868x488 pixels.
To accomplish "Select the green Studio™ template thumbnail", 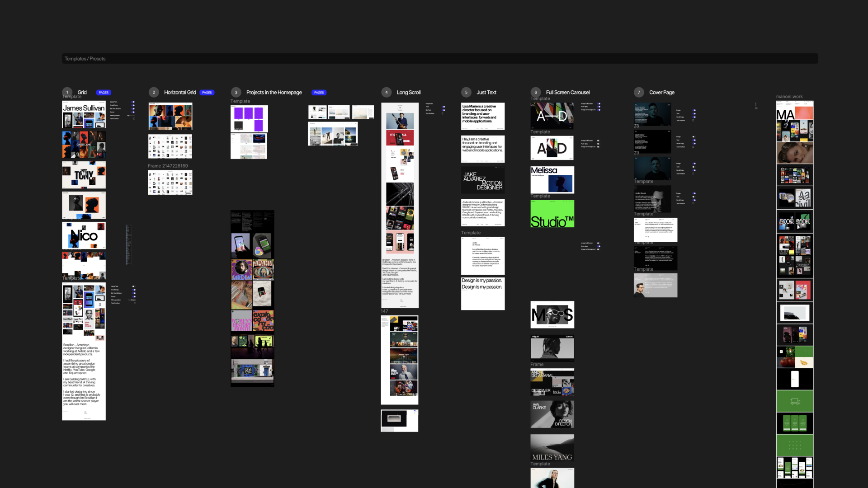I will pos(552,214).
